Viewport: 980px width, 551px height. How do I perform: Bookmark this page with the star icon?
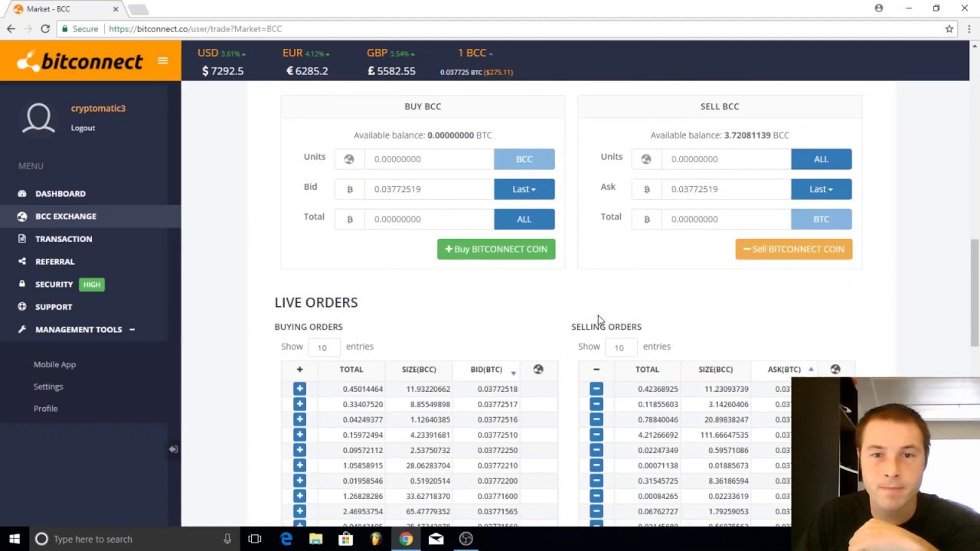pos(949,28)
